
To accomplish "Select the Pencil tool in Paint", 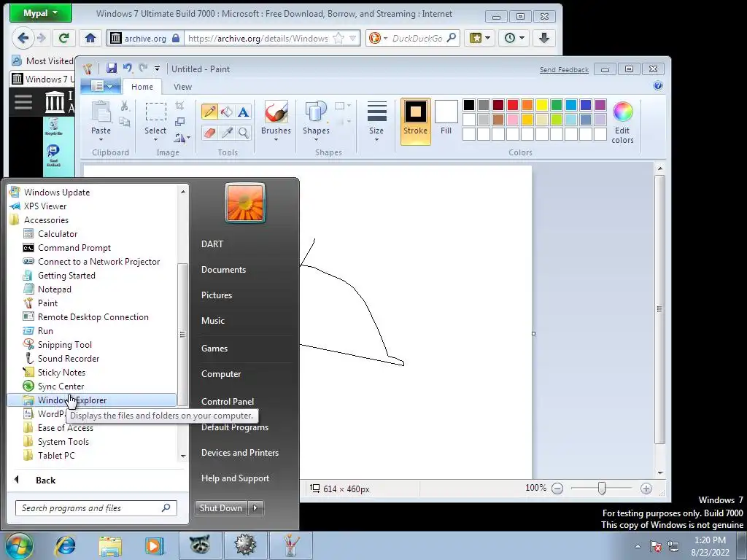I will [x=209, y=112].
